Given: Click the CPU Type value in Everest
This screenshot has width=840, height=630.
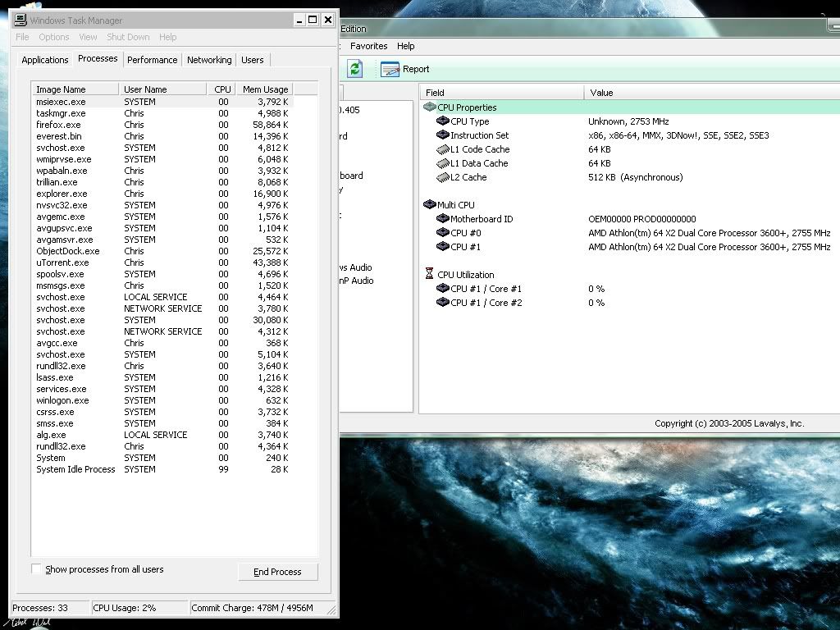Looking at the screenshot, I should coord(628,121).
